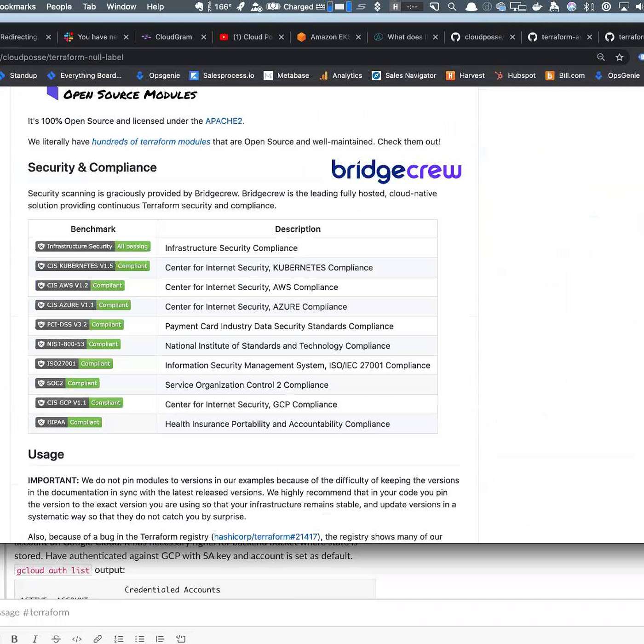The image size is (644, 644).
Task: Follow the APACHE2 license link
Action: click(224, 121)
